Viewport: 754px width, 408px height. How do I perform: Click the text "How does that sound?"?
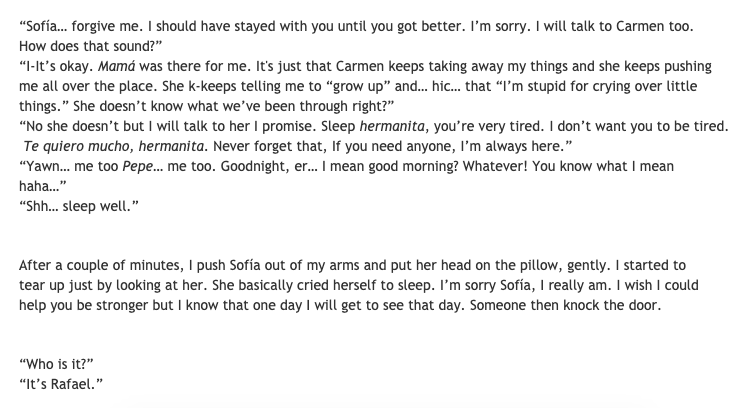[x=90, y=46]
